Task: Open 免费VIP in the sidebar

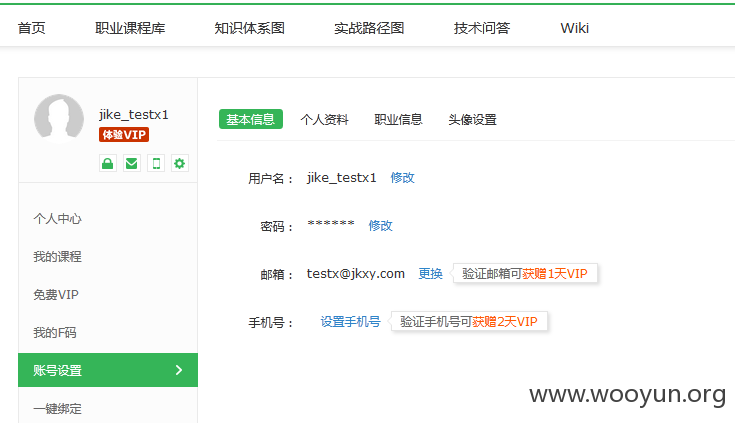Action: [56, 295]
